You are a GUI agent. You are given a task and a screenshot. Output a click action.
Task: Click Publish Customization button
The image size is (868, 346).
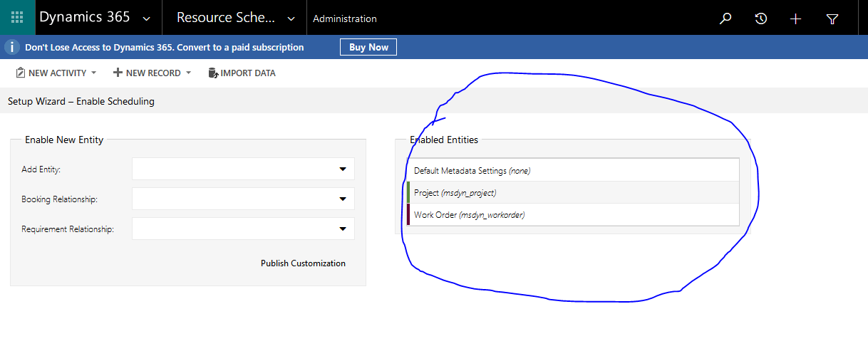click(x=303, y=263)
